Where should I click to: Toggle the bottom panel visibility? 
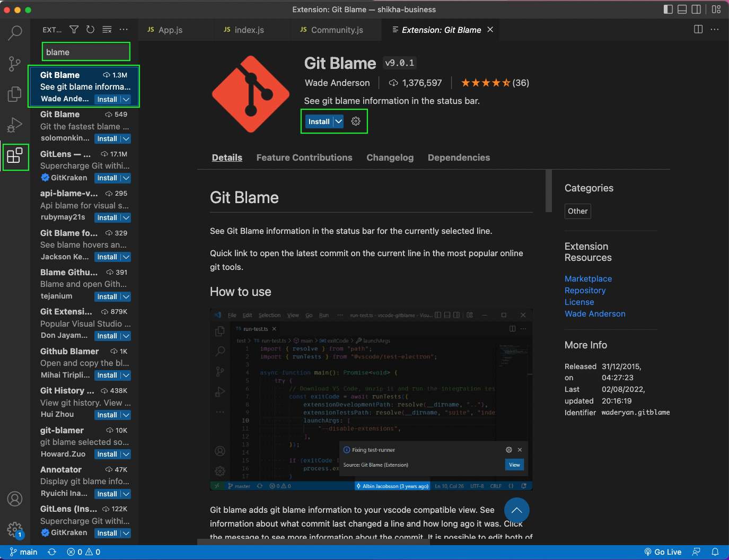coord(682,9)
